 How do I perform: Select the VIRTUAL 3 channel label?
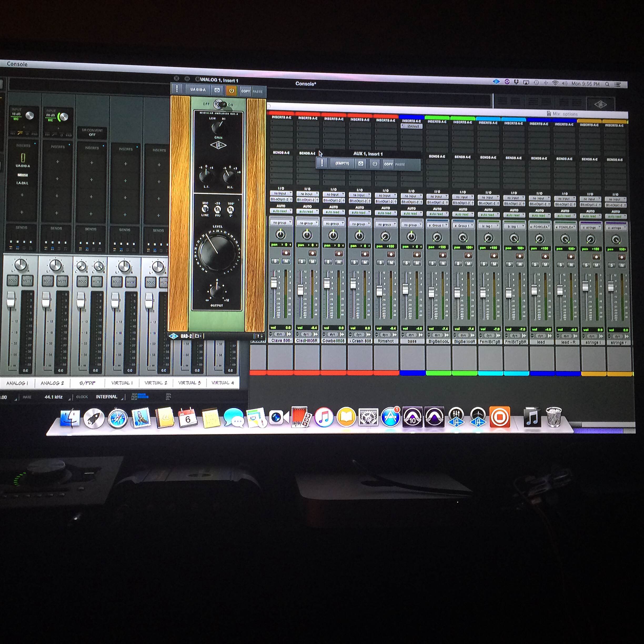pyautogui.click(x=189, y=383)
